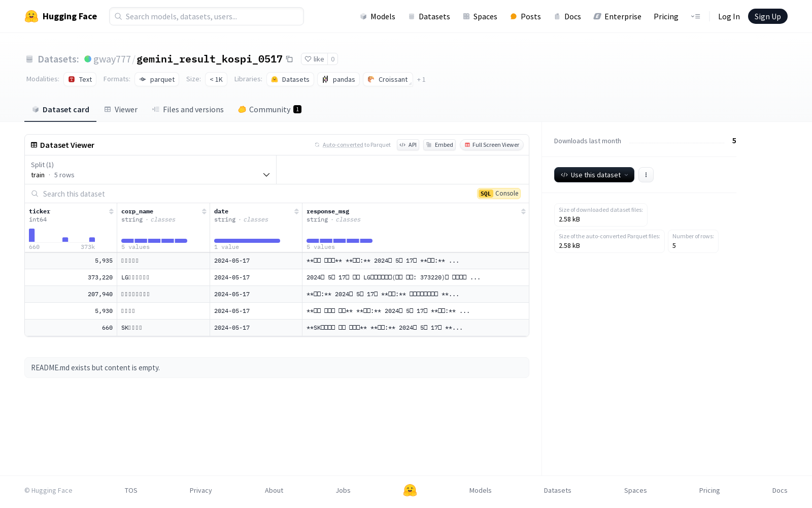Image resolution: width=812 pixels, height=508 pixels.
Task: Open the Community tab
Action: point(270,109)
